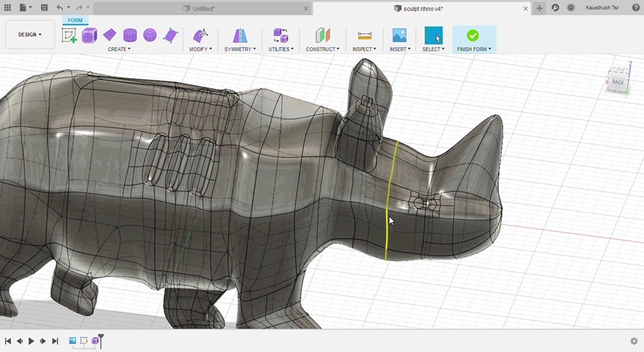Open the job status clock icon
Screen dimensions: 644x352
[x=571, y=8]
